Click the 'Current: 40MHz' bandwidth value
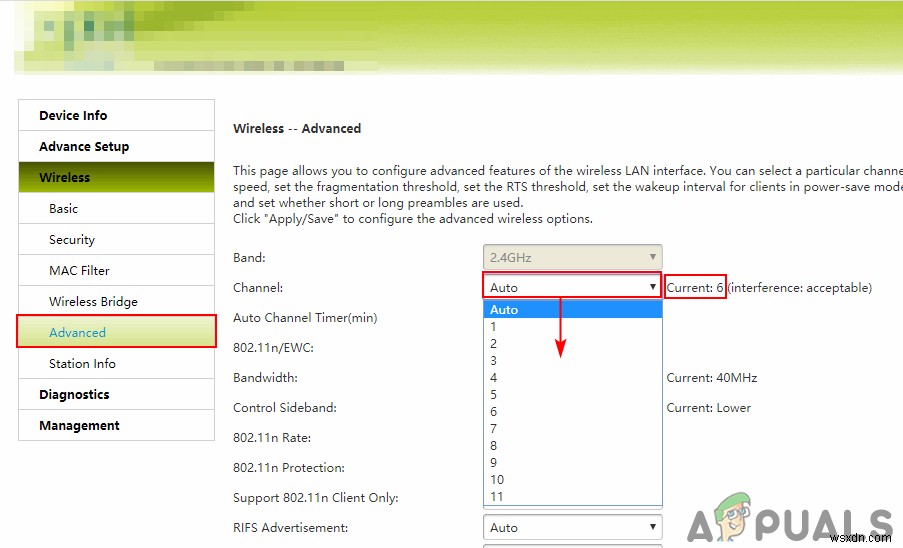 pos(712,378)
